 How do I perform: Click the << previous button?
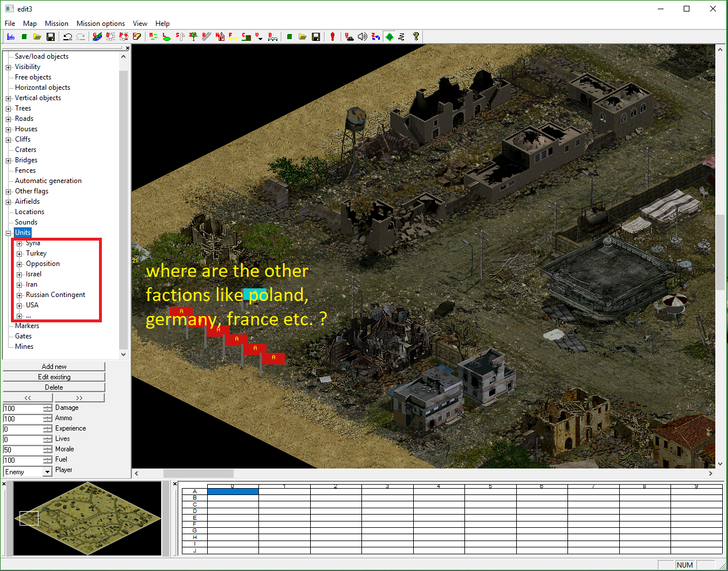pyautogui.click(x=28, y=398)
